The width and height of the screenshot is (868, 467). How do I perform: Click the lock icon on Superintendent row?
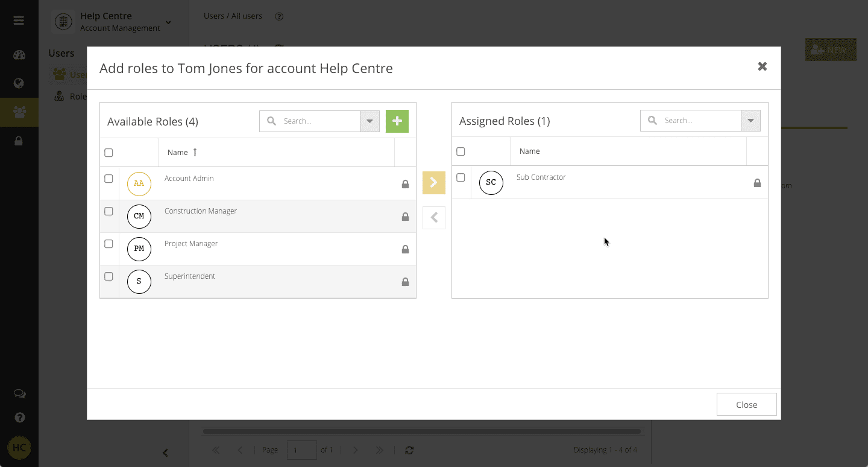[x=405, y=282]
